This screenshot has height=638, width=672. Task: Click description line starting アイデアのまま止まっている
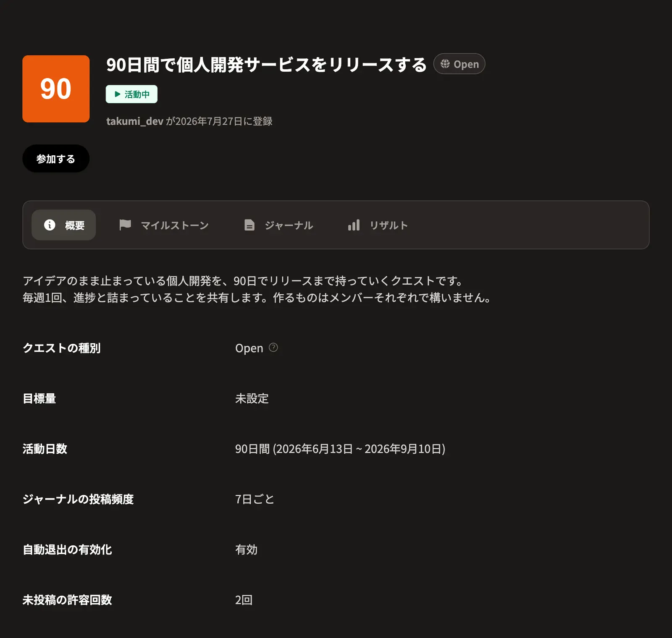243,280
